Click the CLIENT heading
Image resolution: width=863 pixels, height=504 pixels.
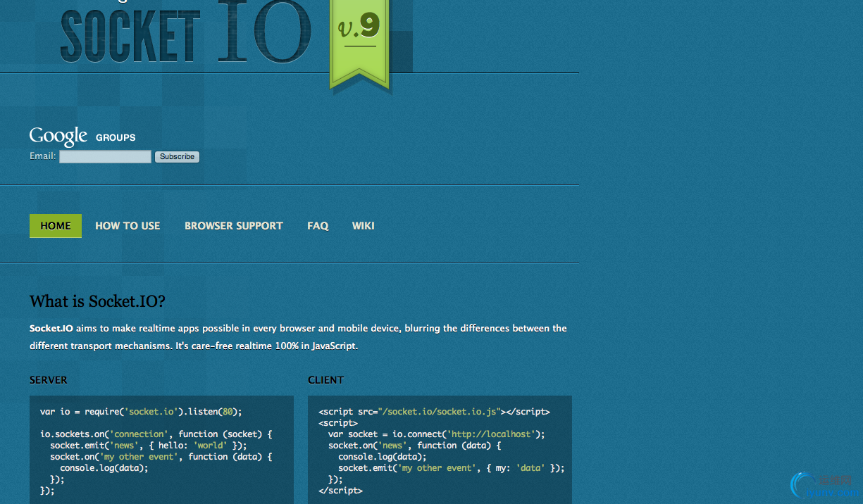coord(325,380)
